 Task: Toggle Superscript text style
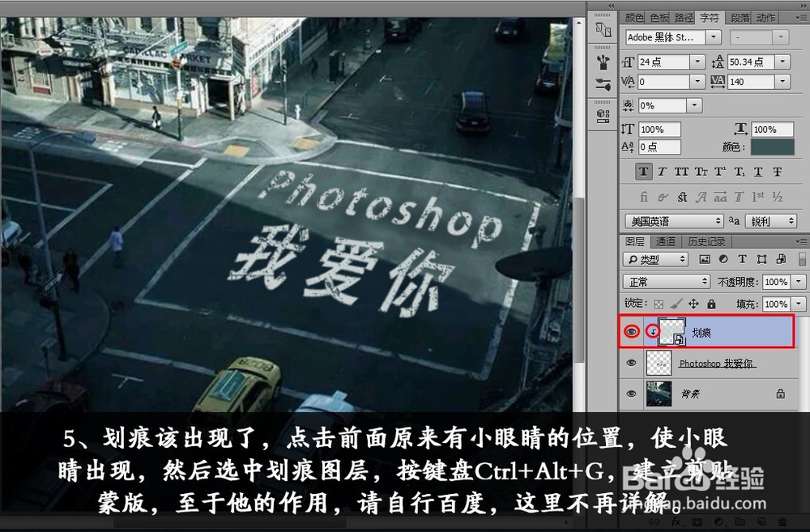pyautogui.click(x=720, y=172)
